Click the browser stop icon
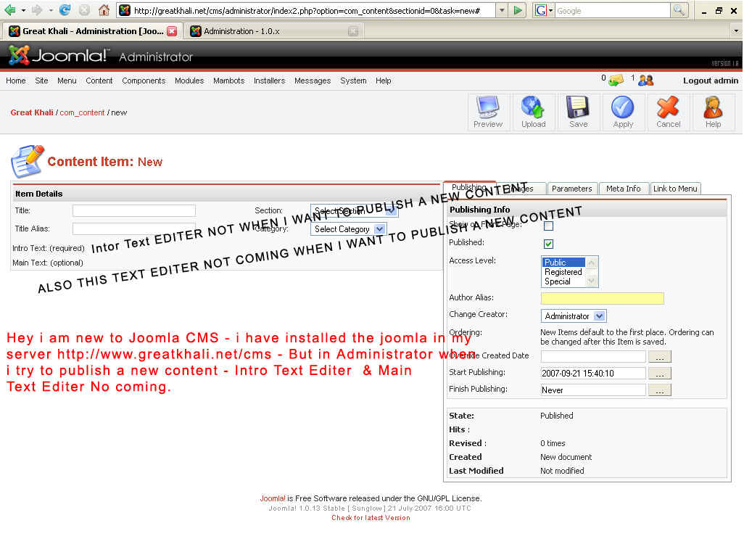This screenshot has height=560, width=744. [84, 10]
